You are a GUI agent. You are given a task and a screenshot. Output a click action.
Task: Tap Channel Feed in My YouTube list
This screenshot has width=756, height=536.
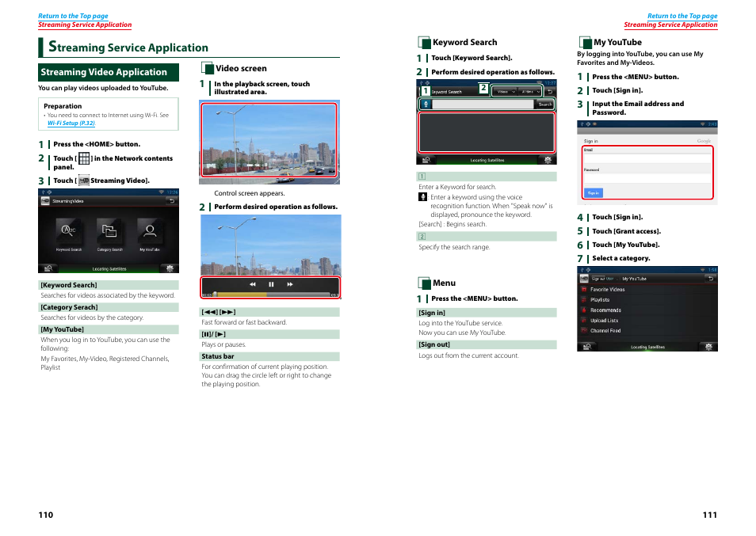(x=605, y=331)
